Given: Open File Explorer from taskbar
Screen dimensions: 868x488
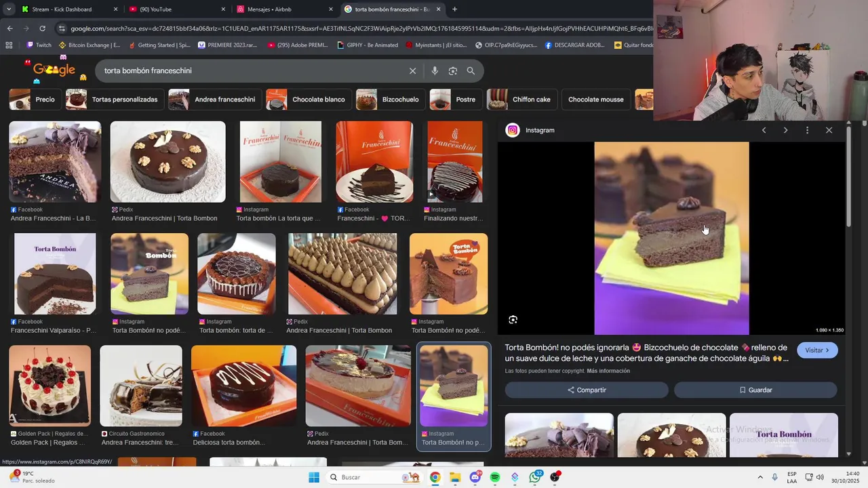Looking at the screenshot, I should (455, 477).
